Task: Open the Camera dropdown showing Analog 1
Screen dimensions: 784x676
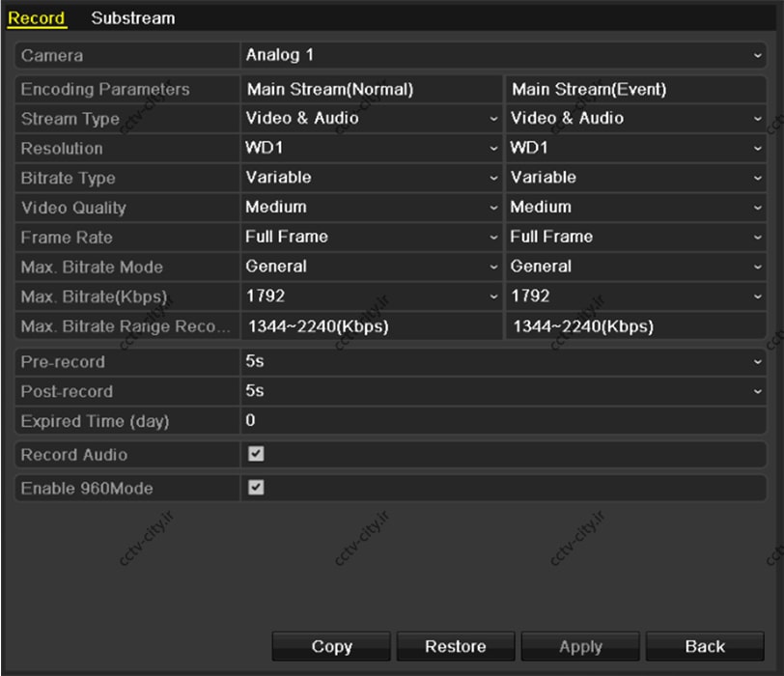Action: point(503,55)
